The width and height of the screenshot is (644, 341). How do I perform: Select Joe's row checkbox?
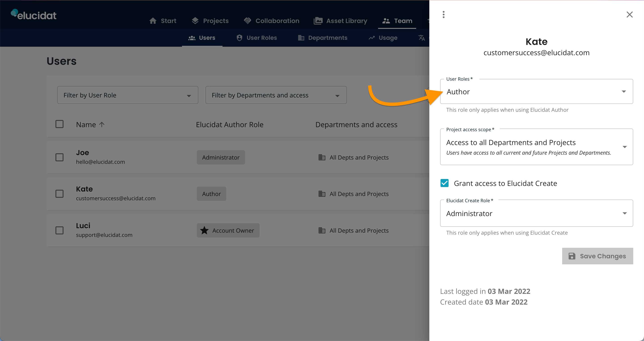pos(59,157)
